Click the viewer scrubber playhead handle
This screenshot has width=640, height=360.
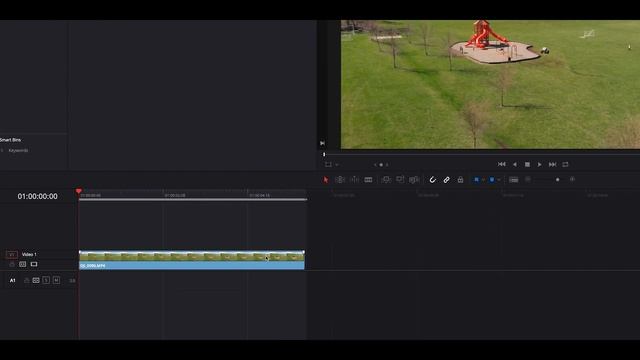point(324,155)
